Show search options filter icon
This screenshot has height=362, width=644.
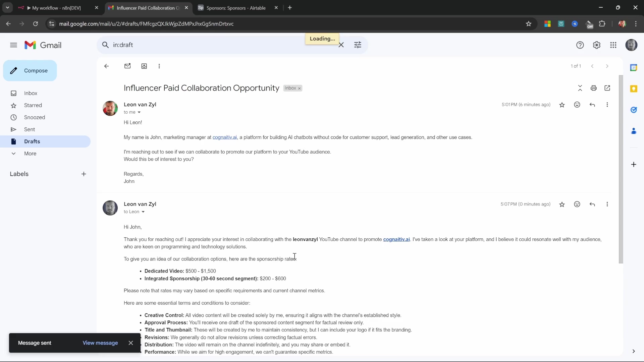point(358,45)
